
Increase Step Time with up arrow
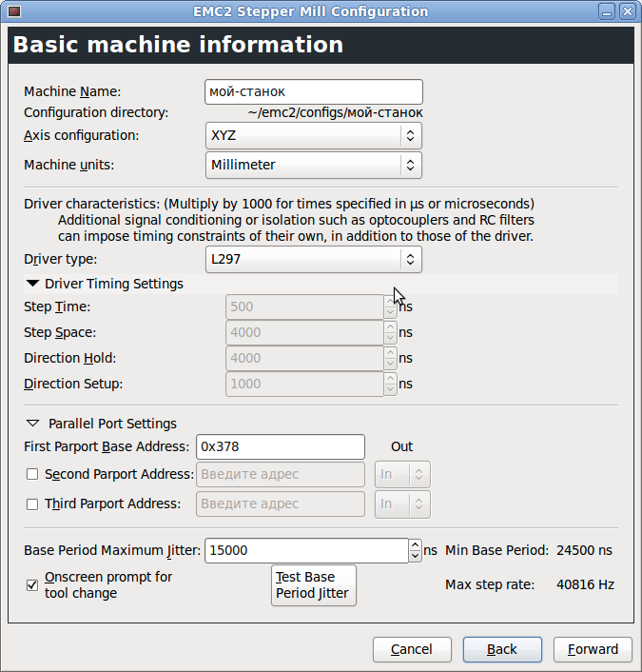tap(390, 301)
